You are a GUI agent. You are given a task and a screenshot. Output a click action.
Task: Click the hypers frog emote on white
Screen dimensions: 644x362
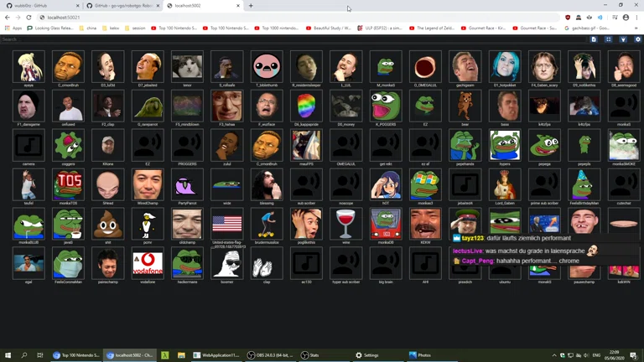(x=505, y=145)
